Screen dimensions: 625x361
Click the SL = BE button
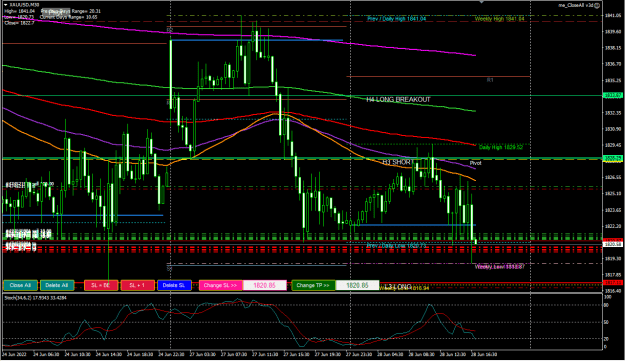pyautogui.click(x=101, y=285)
